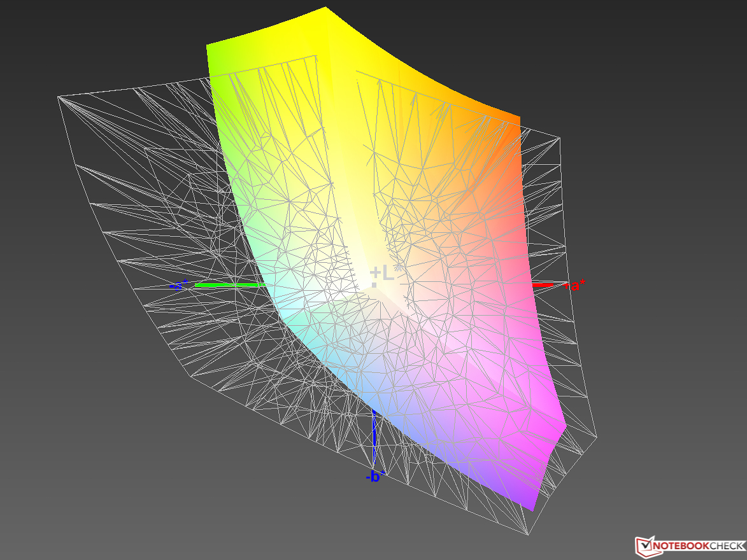Screen dimensions: 747x560
Task: Click the -b* blue axis label
Action: 375,476
